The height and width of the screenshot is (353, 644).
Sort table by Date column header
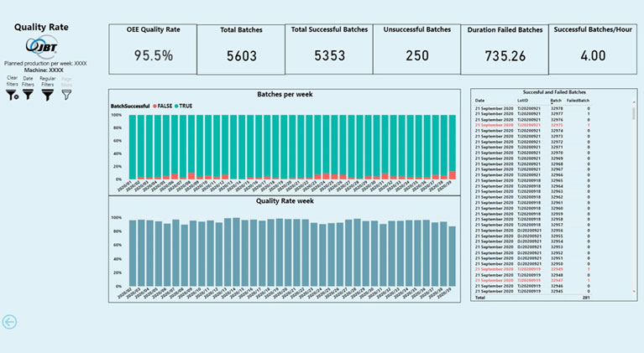479,100
